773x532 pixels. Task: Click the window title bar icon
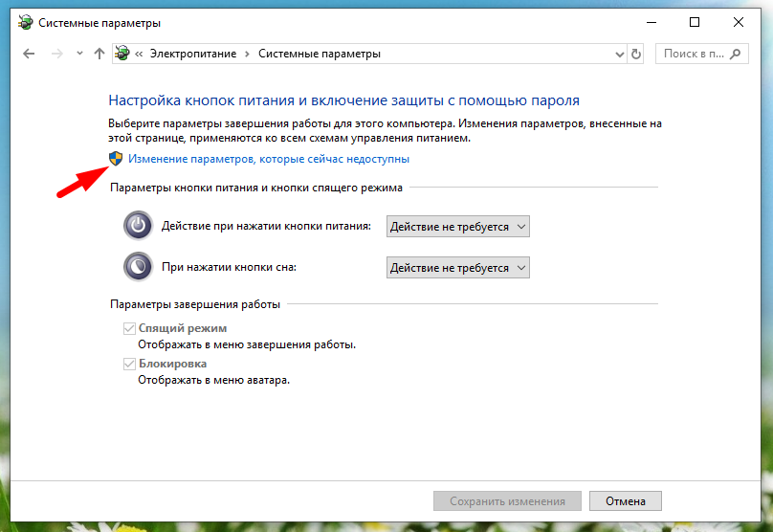25,23
